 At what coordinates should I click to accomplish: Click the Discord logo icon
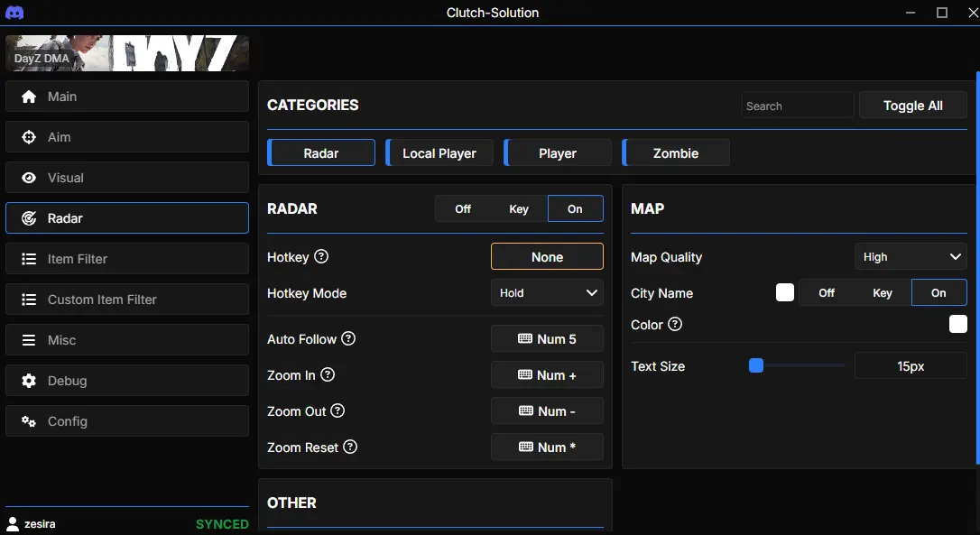pyautogui.click(x=14, y=13)
